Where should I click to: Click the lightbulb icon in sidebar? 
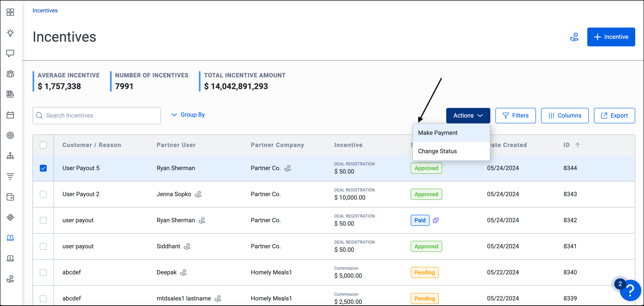(10, 33)
